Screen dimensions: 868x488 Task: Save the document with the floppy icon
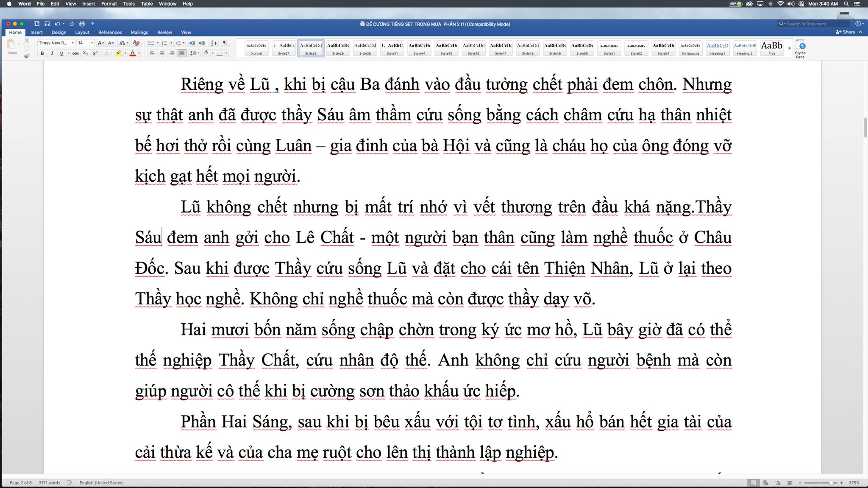47,24
